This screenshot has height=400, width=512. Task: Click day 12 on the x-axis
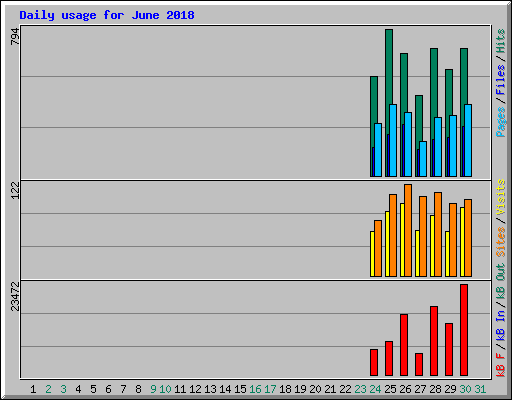pyautogui.click(x=195, y=389)
